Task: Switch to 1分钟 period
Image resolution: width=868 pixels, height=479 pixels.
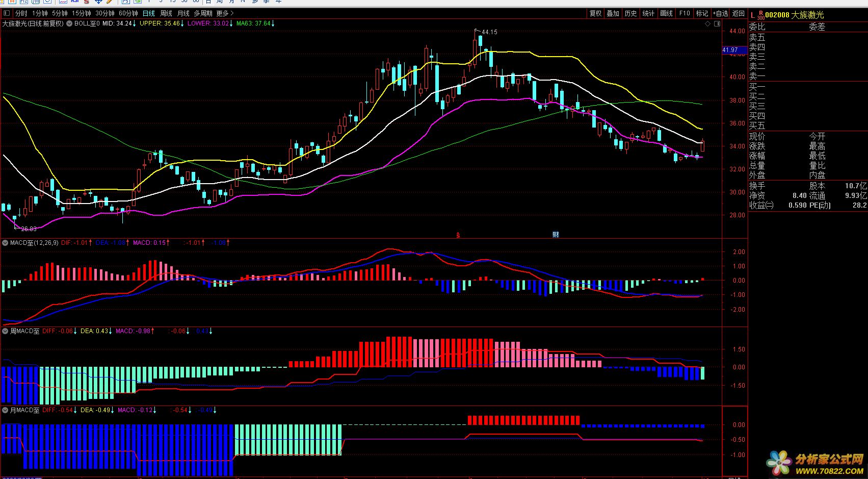Action: [40, 13]
